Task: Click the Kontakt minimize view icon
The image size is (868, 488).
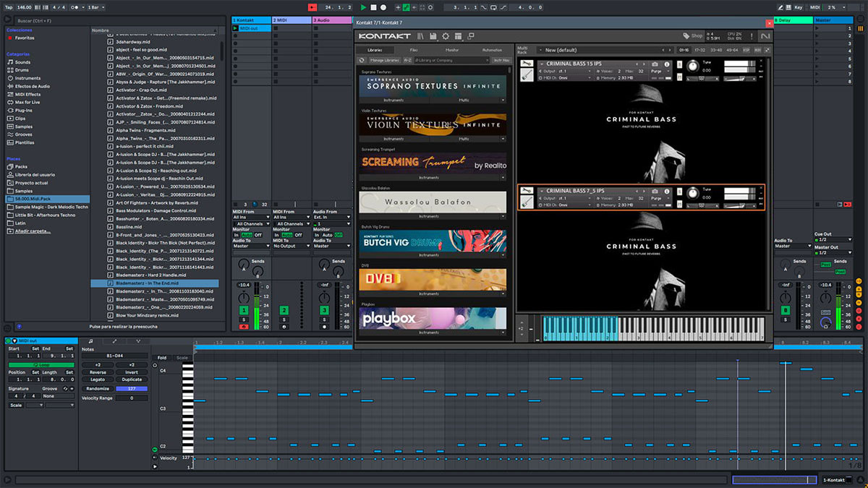Action: (471, 36)
